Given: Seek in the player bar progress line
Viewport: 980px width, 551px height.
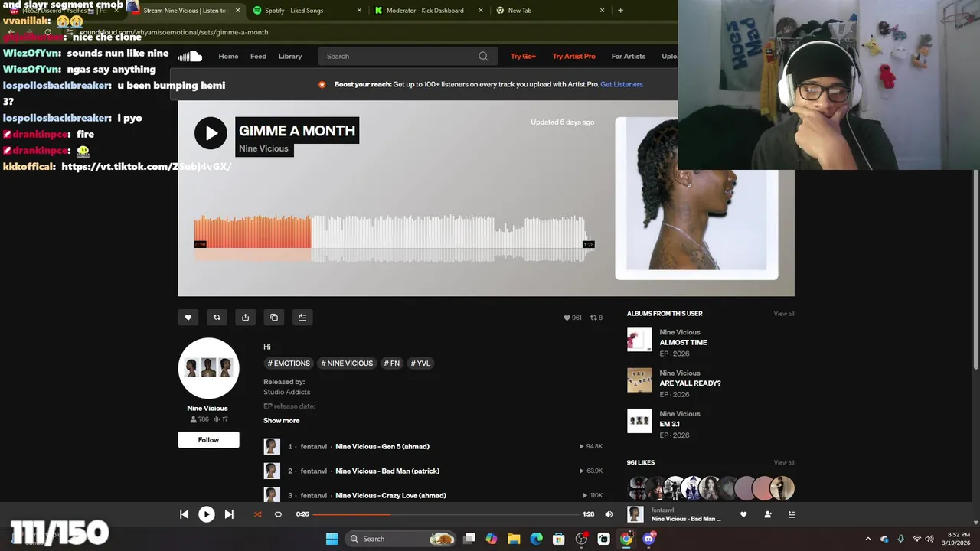Looking at the screenshot, I should click(446, 514).
